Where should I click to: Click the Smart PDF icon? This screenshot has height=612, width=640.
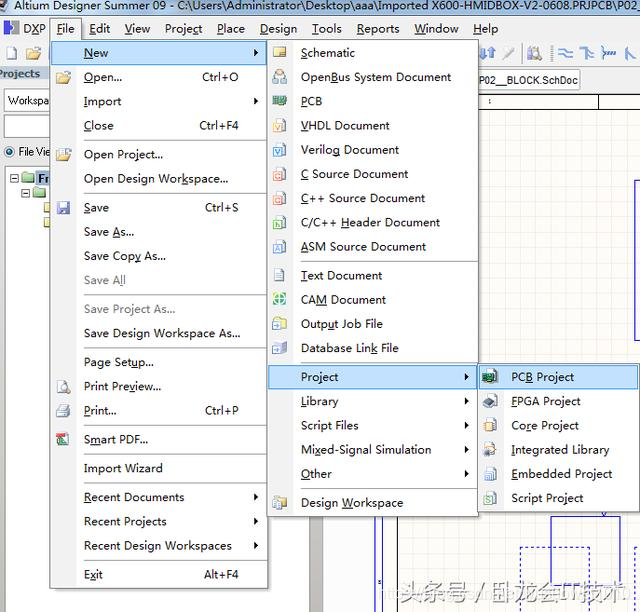click(x=63, y=439)
